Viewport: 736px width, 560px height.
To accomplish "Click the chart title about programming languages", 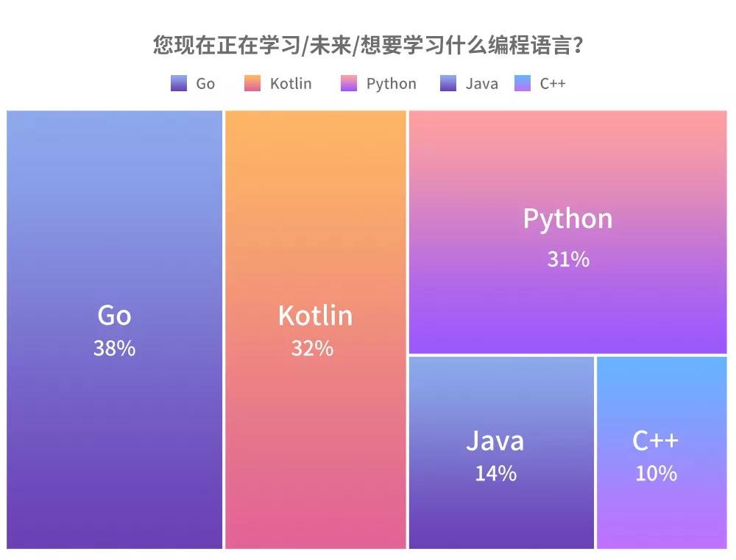I will tap(368, 46).
